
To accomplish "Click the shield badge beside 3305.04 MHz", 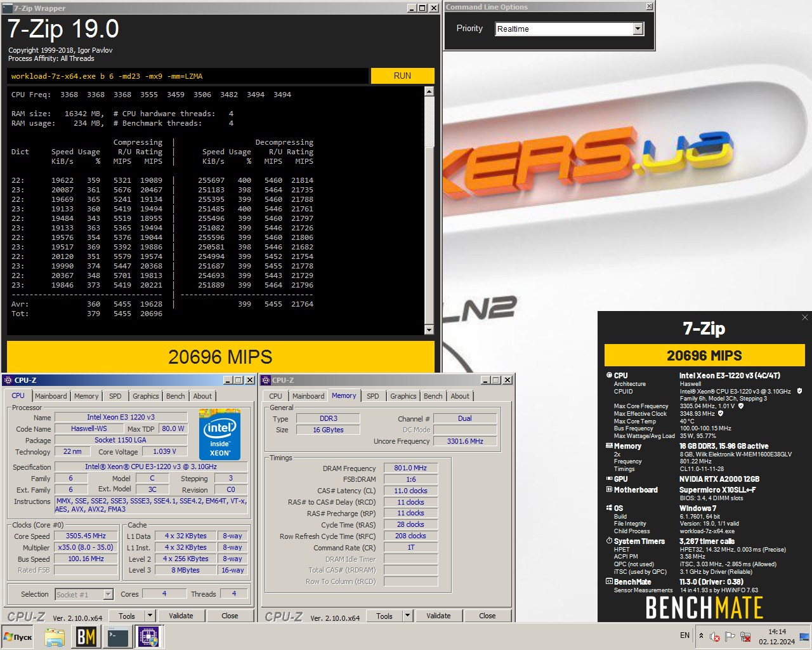I will click(x=740, y=406).
